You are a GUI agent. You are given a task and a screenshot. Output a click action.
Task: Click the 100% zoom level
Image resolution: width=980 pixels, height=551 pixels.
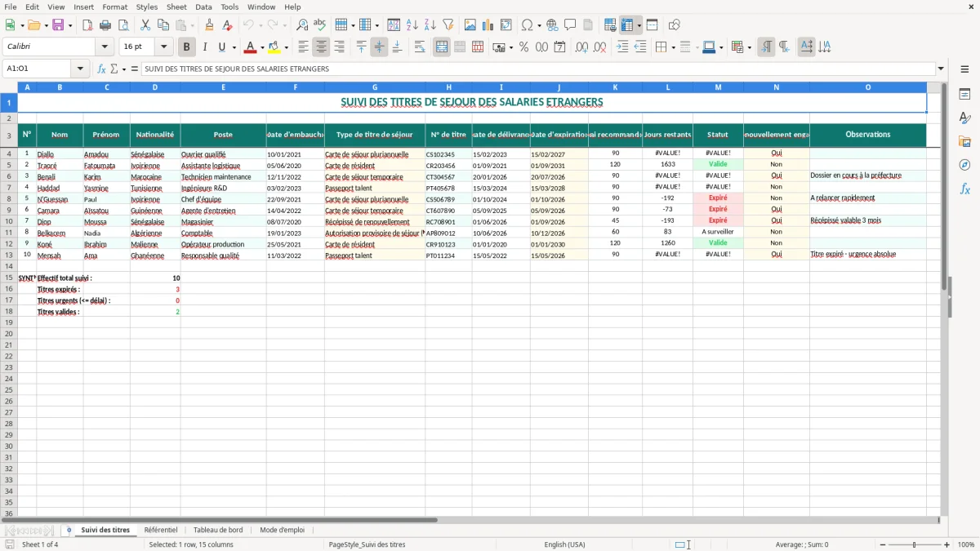[966, 544]
